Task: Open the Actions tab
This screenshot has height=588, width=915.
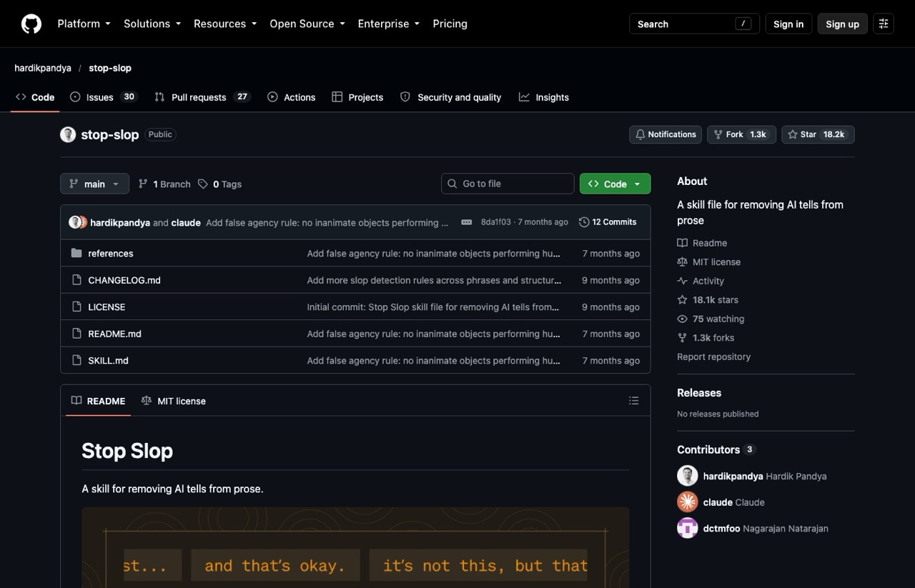Action: pyautogui.click(x=291, y=97)
